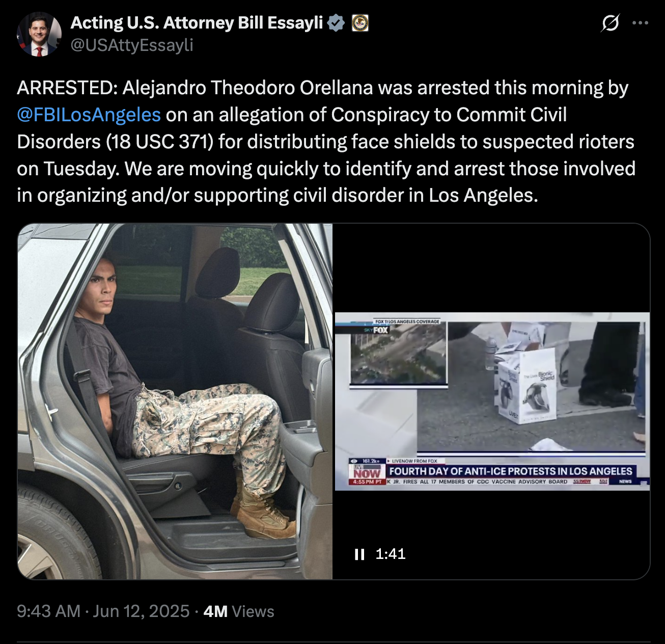Click the tweet text starting with ARRESTED
The height and width of the screenshot is (644, 665).
(x=326, y=142)
